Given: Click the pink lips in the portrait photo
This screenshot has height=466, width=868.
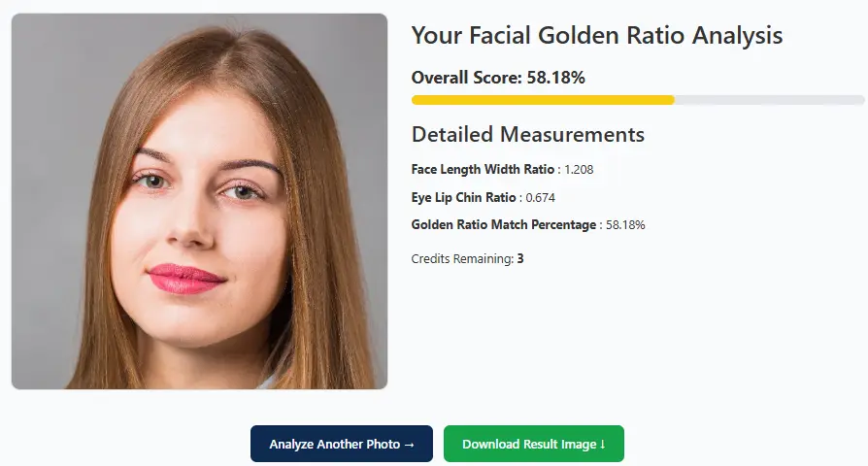Looking at the screenshot, I should tap(184, 279).
